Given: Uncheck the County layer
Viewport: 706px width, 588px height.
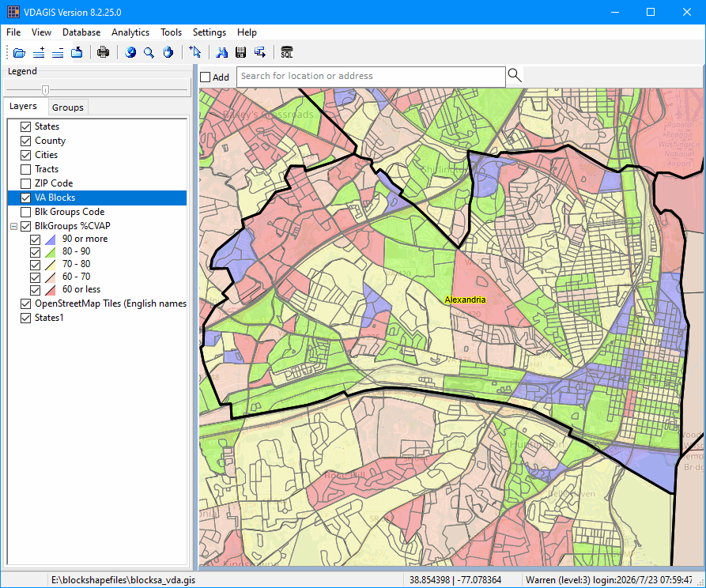Looking at the screenshot, I should [25, 141].
